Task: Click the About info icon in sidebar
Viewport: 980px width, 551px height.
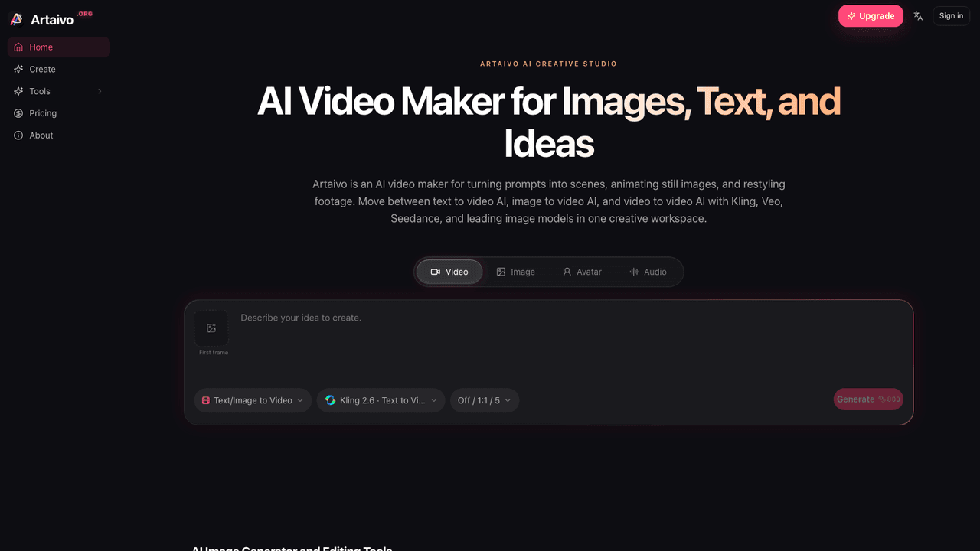Action: click(x=18, y=135)
